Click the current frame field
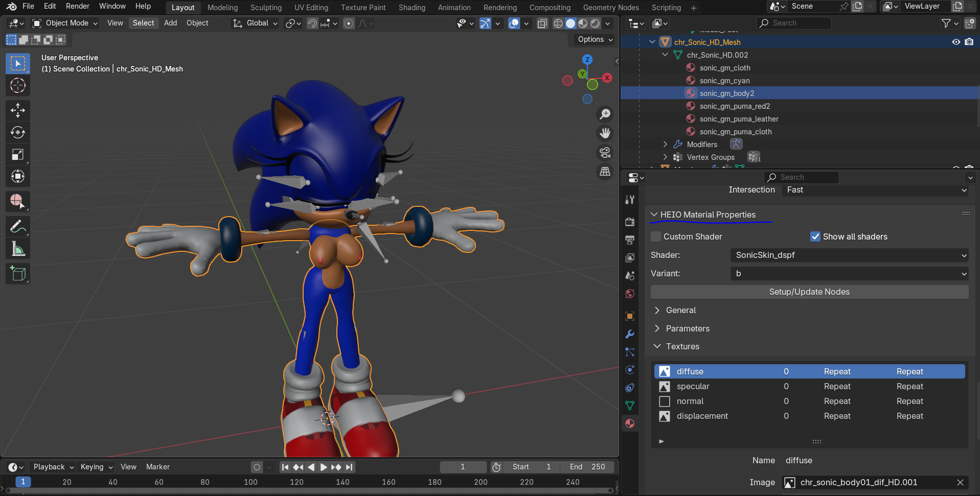This screenshot has width=980, height=496. pyautogui.click(x=463, y=467)
